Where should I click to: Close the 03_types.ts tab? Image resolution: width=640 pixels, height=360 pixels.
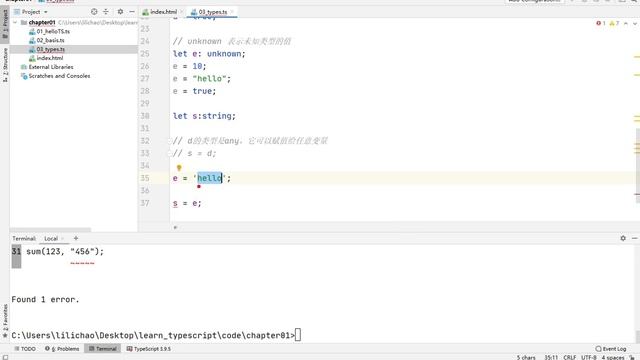click(232, 12)
